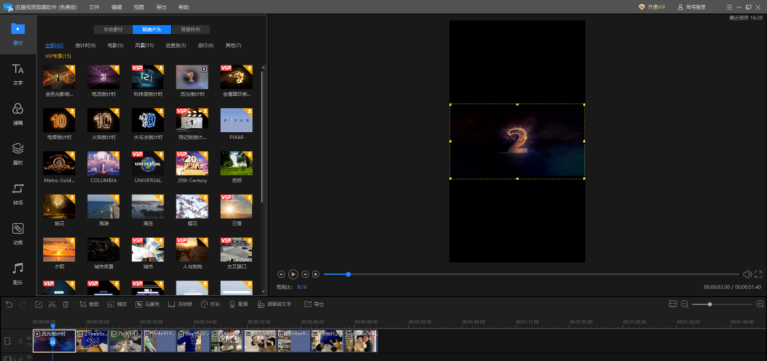Open the duration clock tool
Viewport: 767px width, 361px height.
point(211,304)
